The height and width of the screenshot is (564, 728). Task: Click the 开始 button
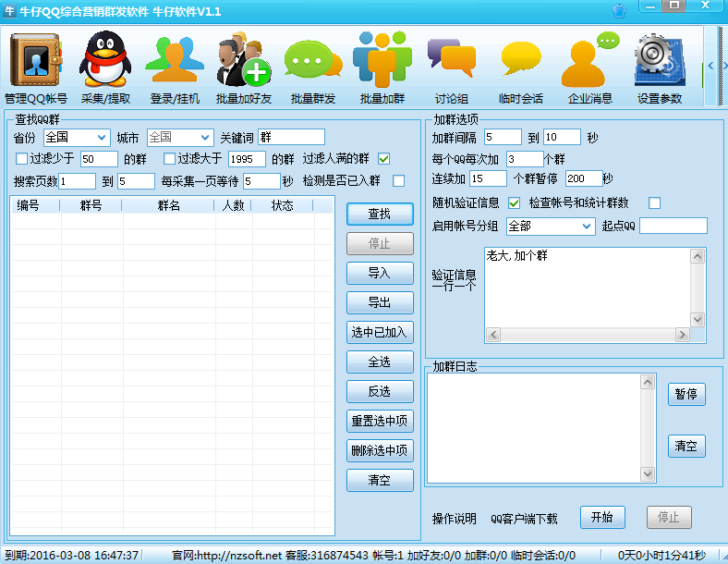[602, 517]
